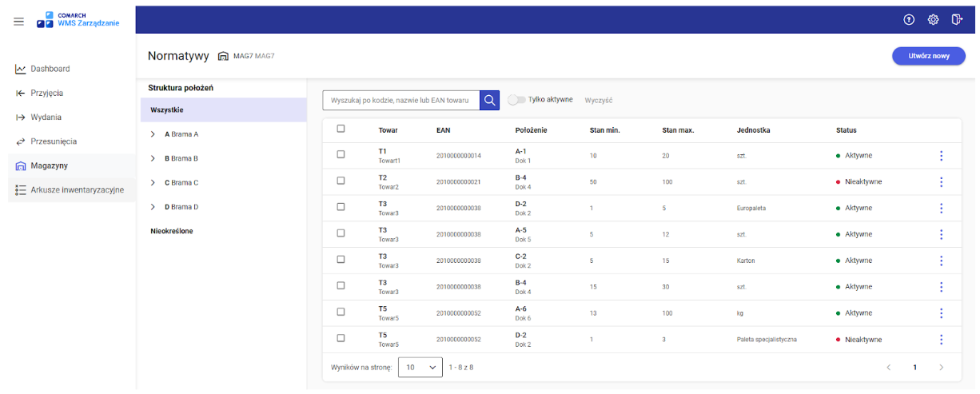Screen dimensions: 980x394
Task: Expand the D Brama D node
Action: (x=153, y=207)
